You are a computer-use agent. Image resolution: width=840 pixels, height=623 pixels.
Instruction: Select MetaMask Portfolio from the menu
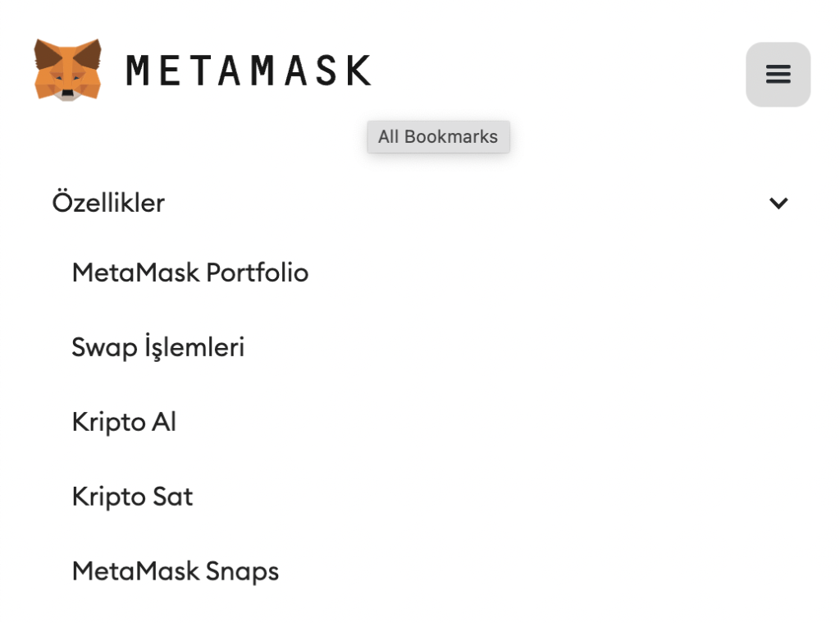[189, 273]
